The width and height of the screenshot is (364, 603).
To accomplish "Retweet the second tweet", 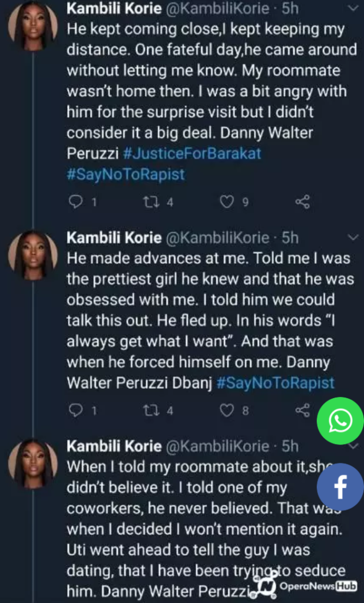I will [x=151, y=410].
